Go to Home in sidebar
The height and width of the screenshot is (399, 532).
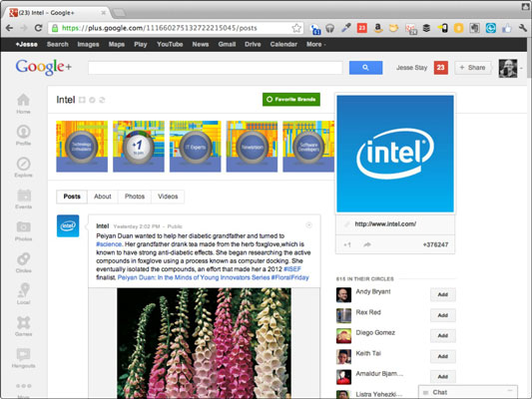coord(23,104)
